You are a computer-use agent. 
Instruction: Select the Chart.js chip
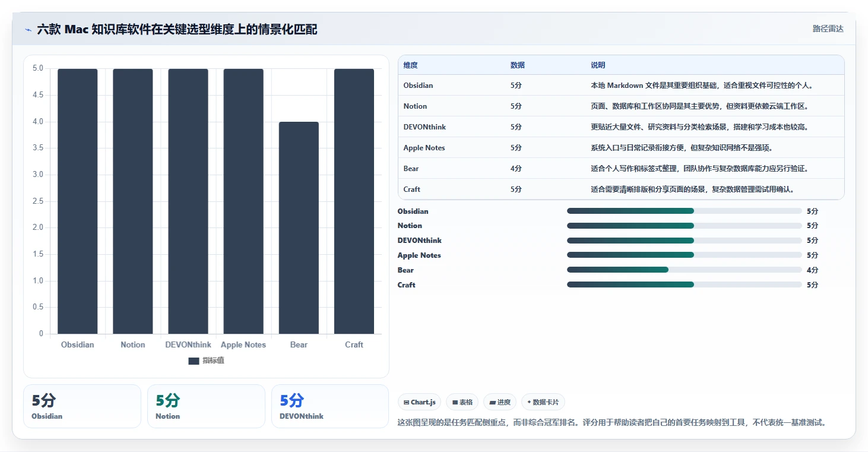pyautogui.click(x=419, y=402)
